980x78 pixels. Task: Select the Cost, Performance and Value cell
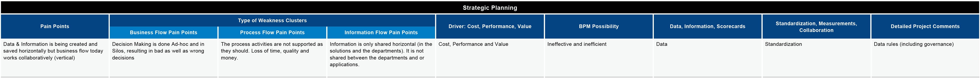click(x=490, y=58)
